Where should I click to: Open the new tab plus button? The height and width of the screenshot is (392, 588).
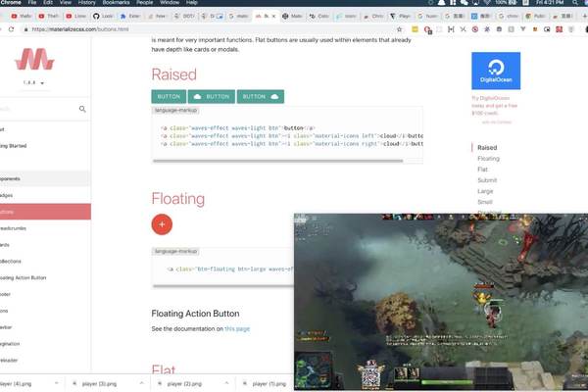point(584,16)
